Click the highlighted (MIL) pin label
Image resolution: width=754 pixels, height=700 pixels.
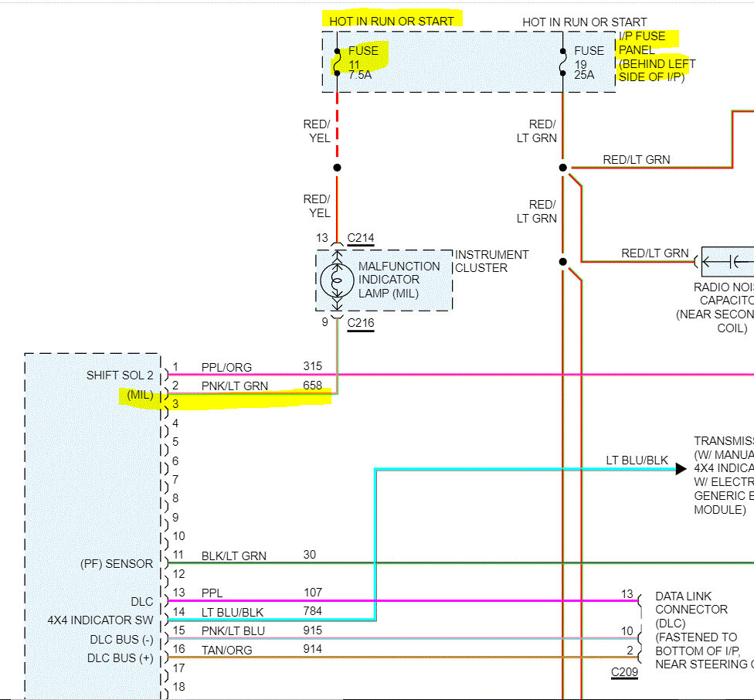coord(140,395)
